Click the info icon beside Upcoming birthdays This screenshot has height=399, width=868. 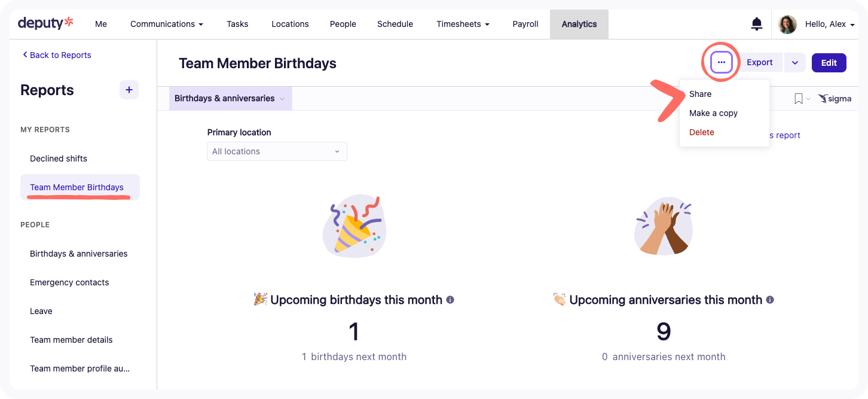point(450,299)
